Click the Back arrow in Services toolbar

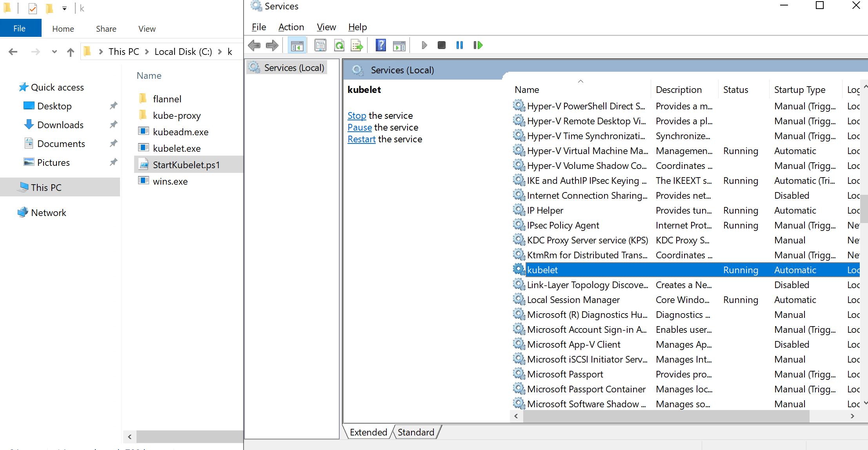[x=255, y=45]
